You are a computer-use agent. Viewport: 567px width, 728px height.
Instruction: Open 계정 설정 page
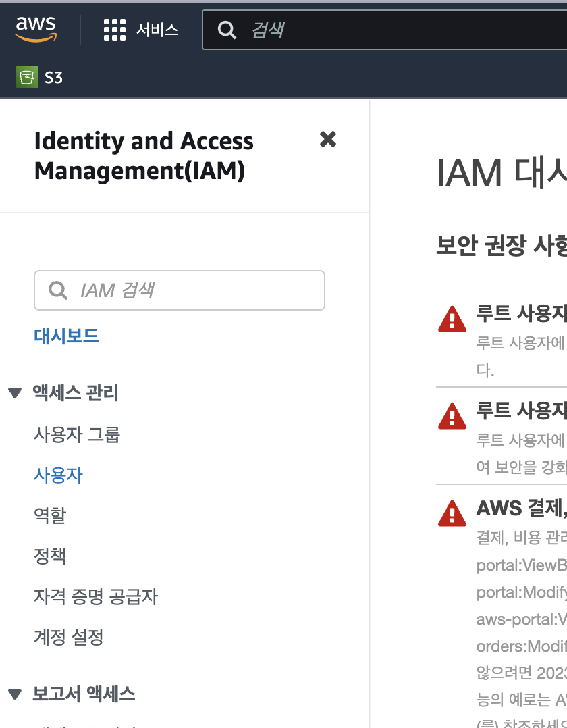tap(69, 637)
